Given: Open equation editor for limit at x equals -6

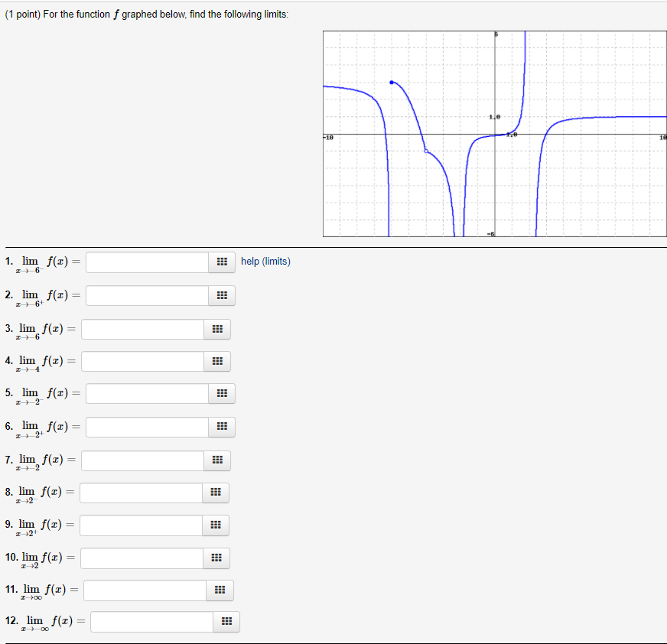Looking at the screenshot, I should tap(217, 329).
